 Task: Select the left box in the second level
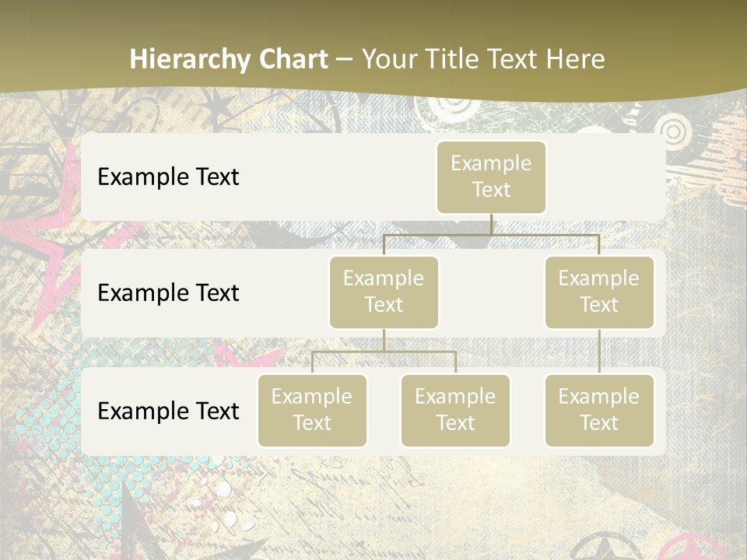point(384,292)
